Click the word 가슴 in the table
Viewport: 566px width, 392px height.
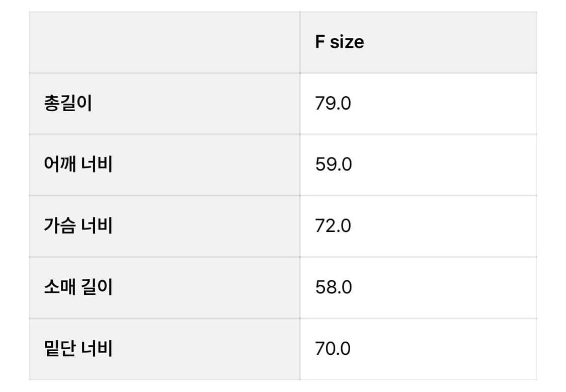pyautogui.click(x=59, y=226)
